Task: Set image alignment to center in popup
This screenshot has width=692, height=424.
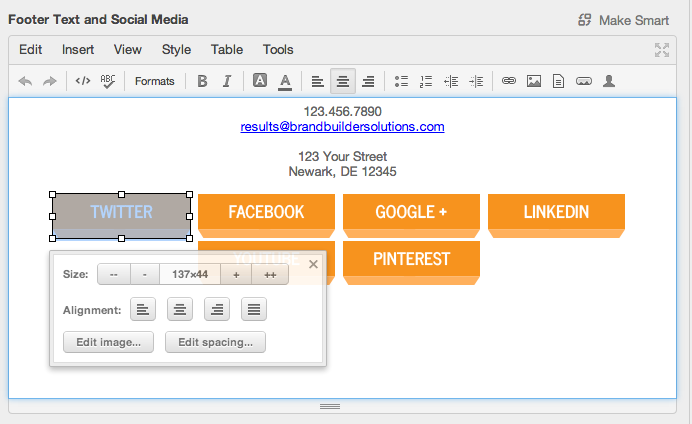Action: click(180, 309)
